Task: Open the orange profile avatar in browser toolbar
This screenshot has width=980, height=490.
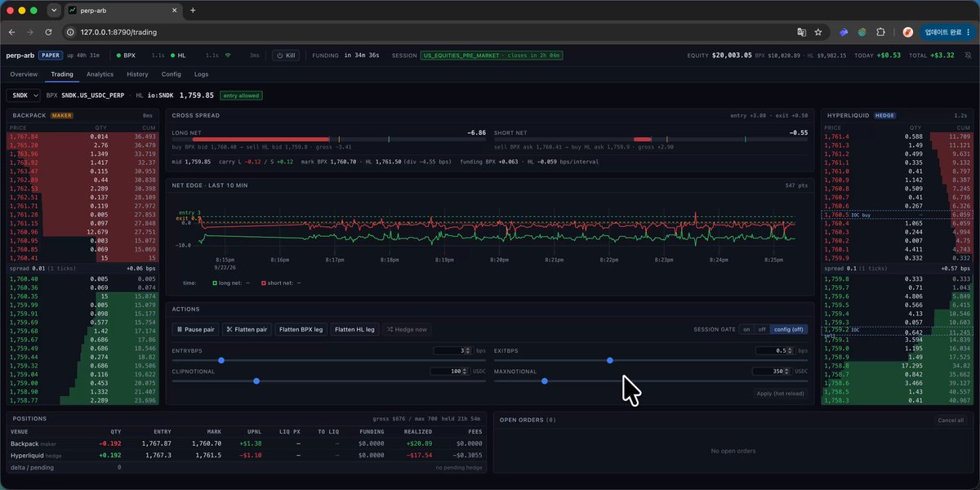Action: tap(907, 32)
